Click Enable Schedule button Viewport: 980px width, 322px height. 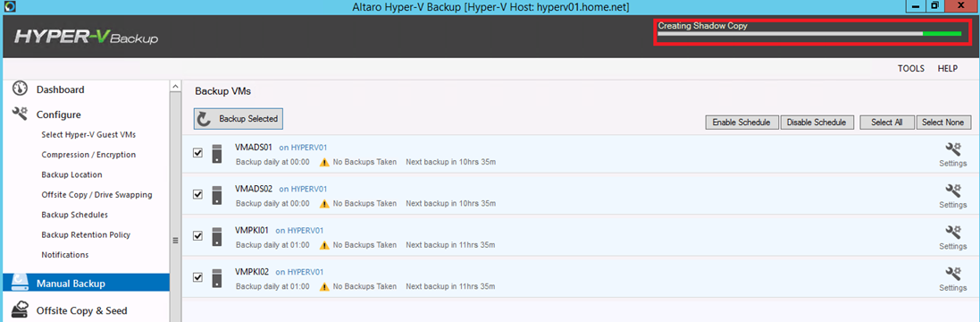click(x=741, y=123)
